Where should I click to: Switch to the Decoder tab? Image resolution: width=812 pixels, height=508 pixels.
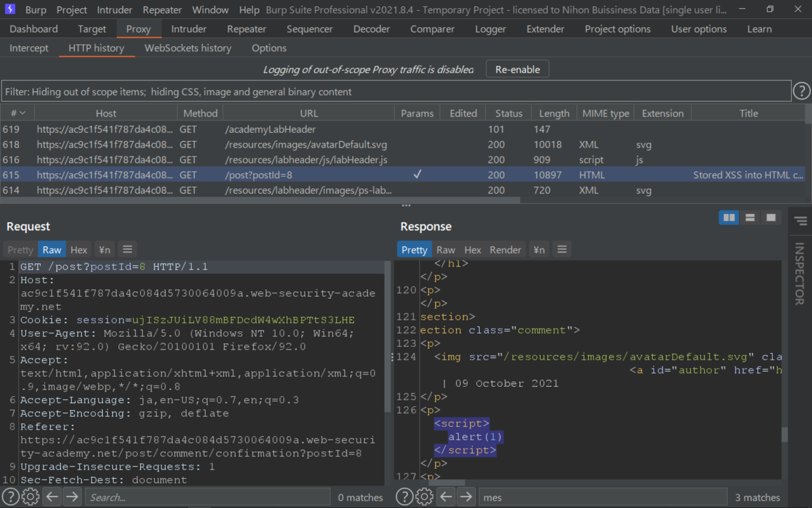[x=371, y=29]
